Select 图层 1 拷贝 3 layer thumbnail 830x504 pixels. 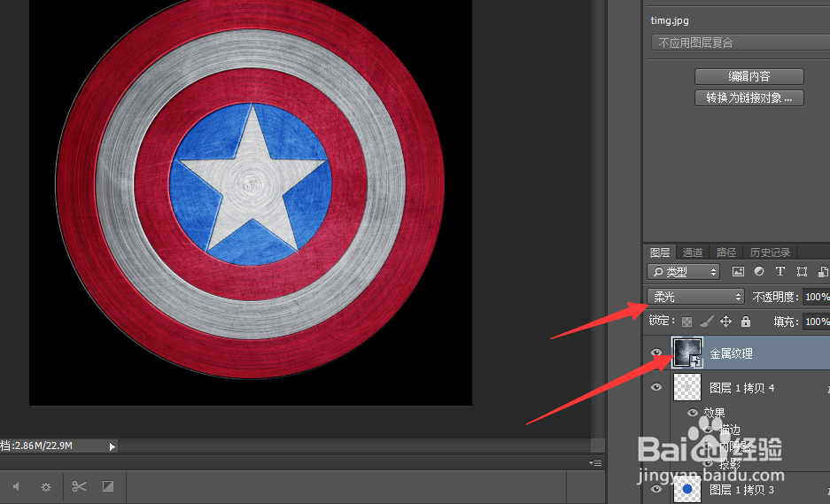click(687, 489)
